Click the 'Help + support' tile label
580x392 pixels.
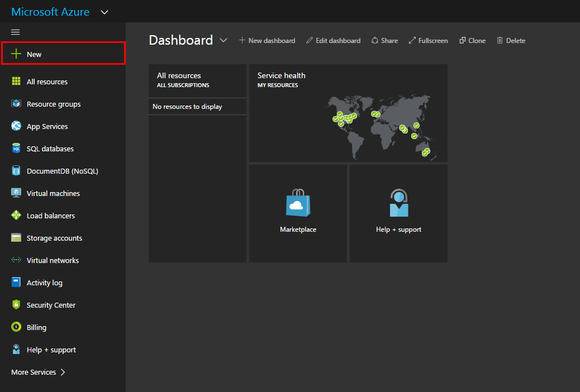(399, 230)
